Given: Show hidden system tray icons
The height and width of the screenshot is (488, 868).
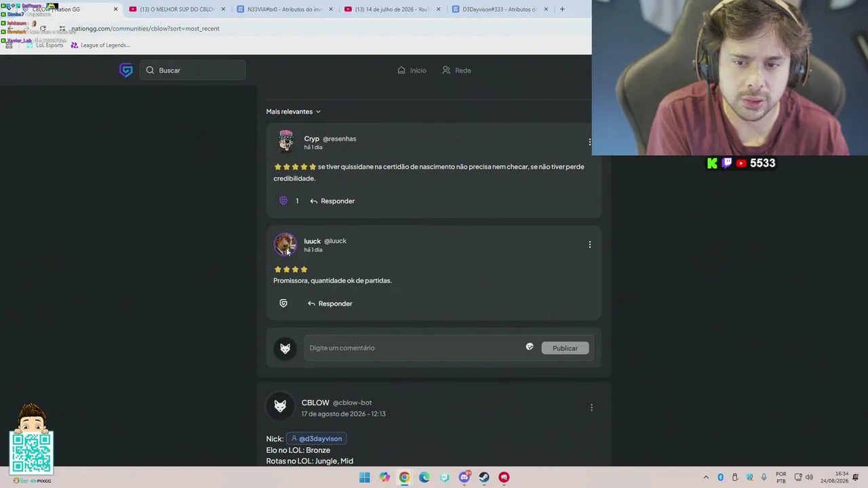Looking at the screenshot, I should point(706,477).
